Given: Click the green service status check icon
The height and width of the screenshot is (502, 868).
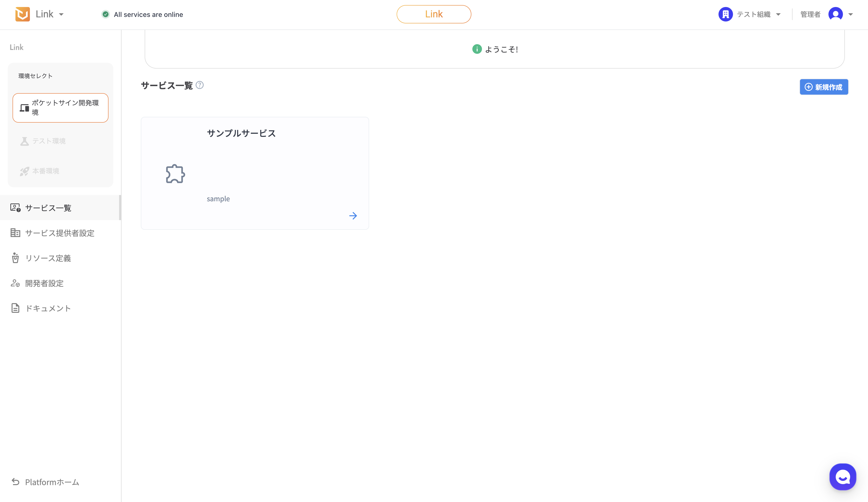Looking at the screenshot, I should pyautogui.click(x=105, y=14).
